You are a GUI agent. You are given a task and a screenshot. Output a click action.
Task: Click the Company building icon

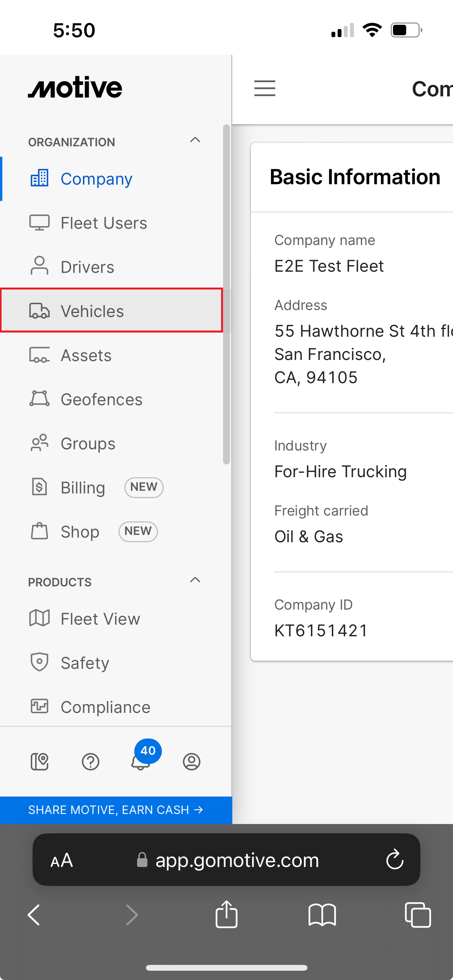click(x=39, y=178)
